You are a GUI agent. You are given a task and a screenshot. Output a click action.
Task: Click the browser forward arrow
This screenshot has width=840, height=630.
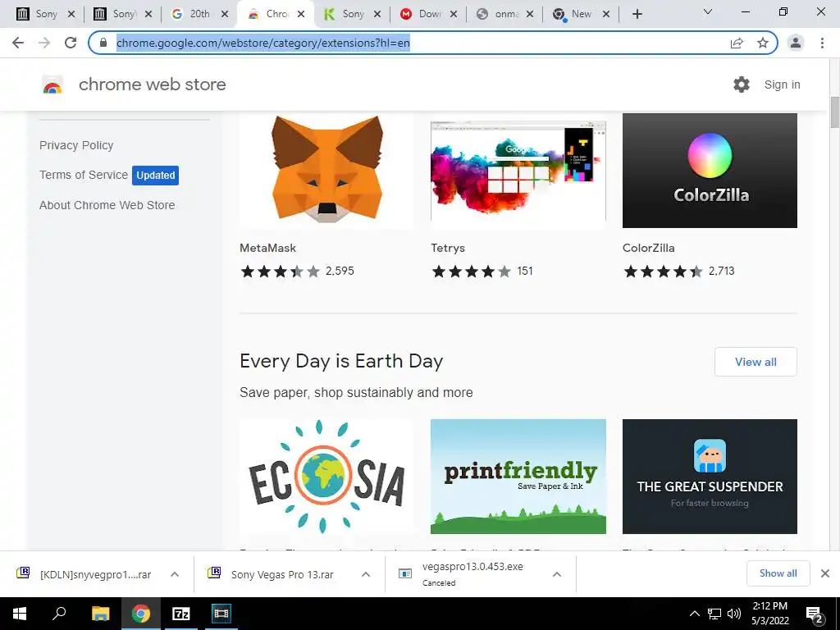click(44, 43)
